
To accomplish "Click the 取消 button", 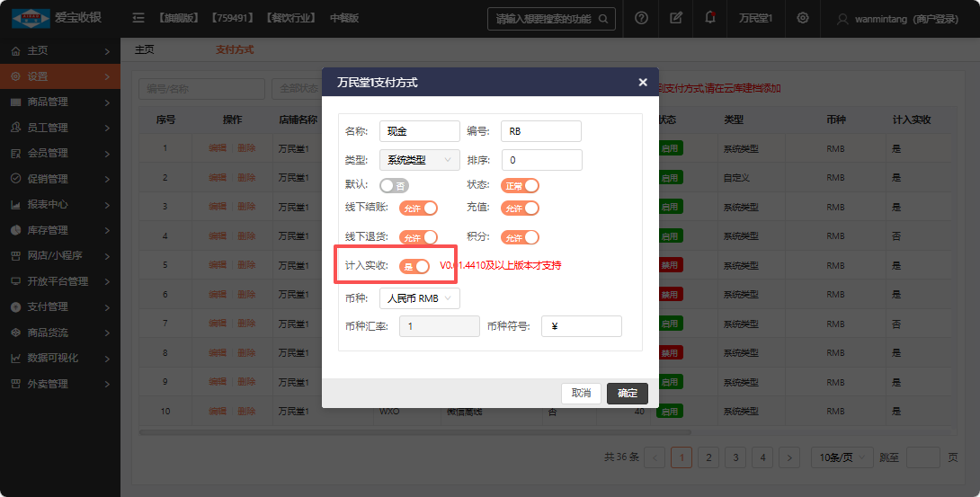I will point(581,393).
